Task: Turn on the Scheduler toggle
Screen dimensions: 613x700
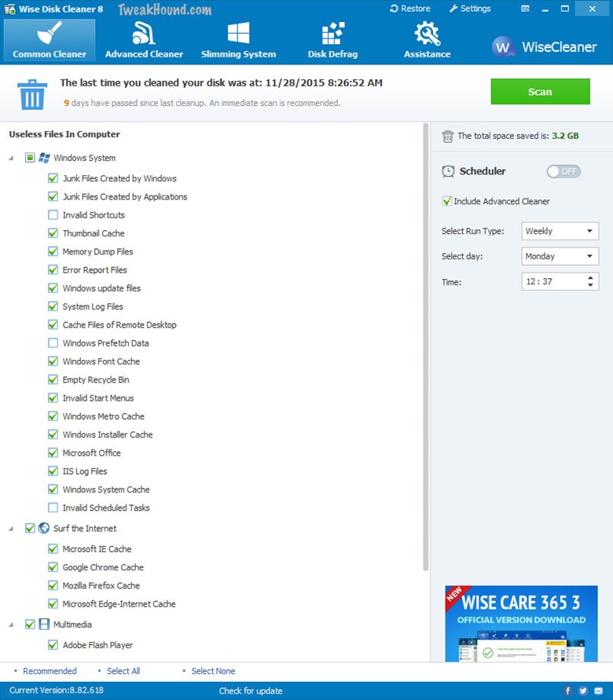Action: click(563, 172)
